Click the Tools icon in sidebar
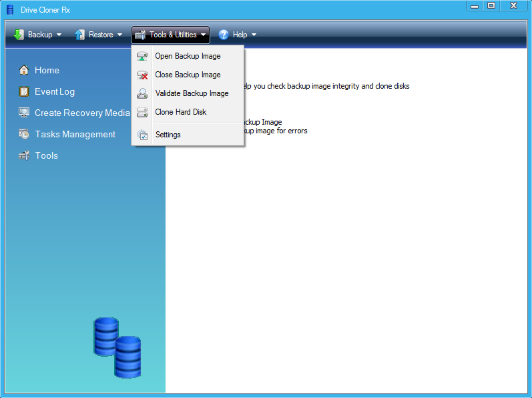532x398 pixels. 24,155
